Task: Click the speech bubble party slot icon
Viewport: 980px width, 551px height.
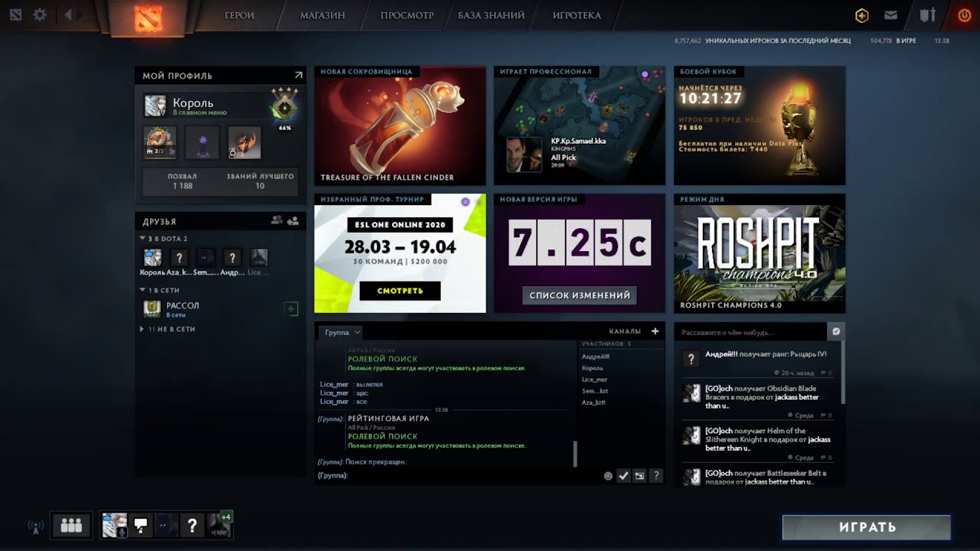Action: [x=141, y=525]
